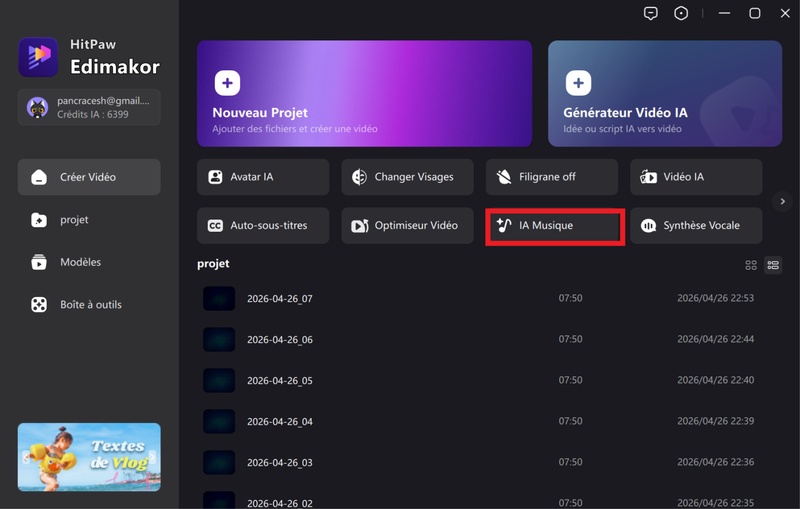
Task: Click the Crédits IA : 6399 text
Action: [93, 114]
